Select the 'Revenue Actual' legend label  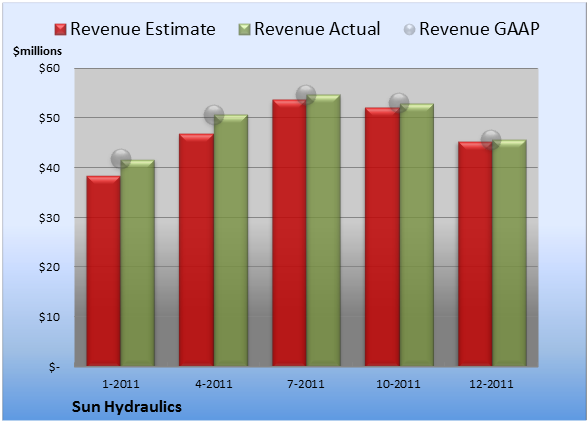(317, 29)
